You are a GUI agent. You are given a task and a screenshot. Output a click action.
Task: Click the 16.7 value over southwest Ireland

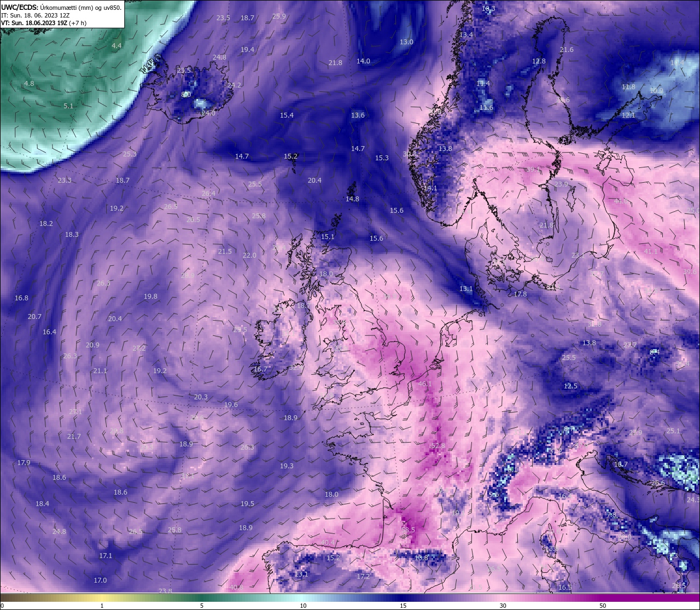pyautogui.click(x=260, y=369)
